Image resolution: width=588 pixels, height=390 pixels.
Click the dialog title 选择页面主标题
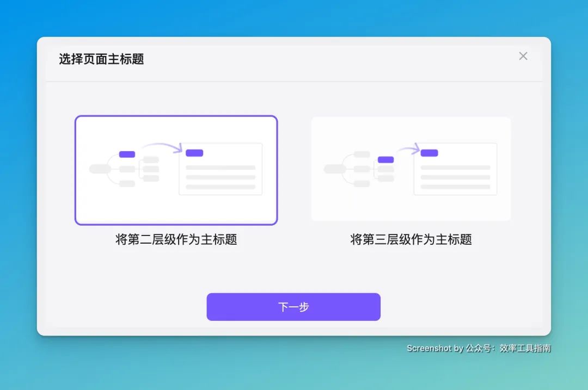coord(101,59)
